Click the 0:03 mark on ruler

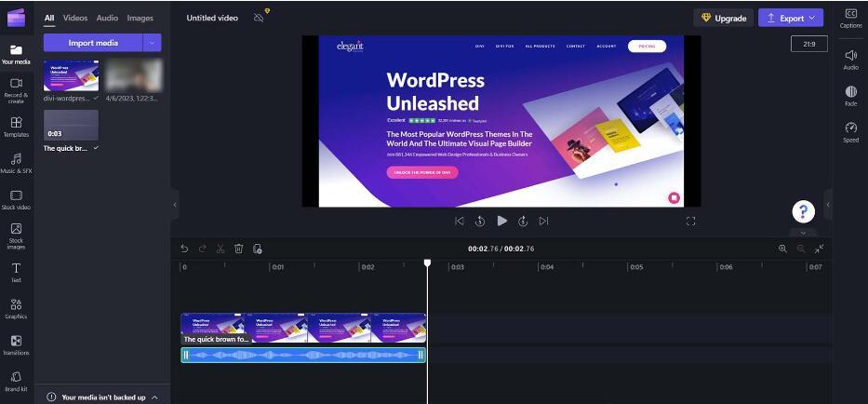point(457,267)
